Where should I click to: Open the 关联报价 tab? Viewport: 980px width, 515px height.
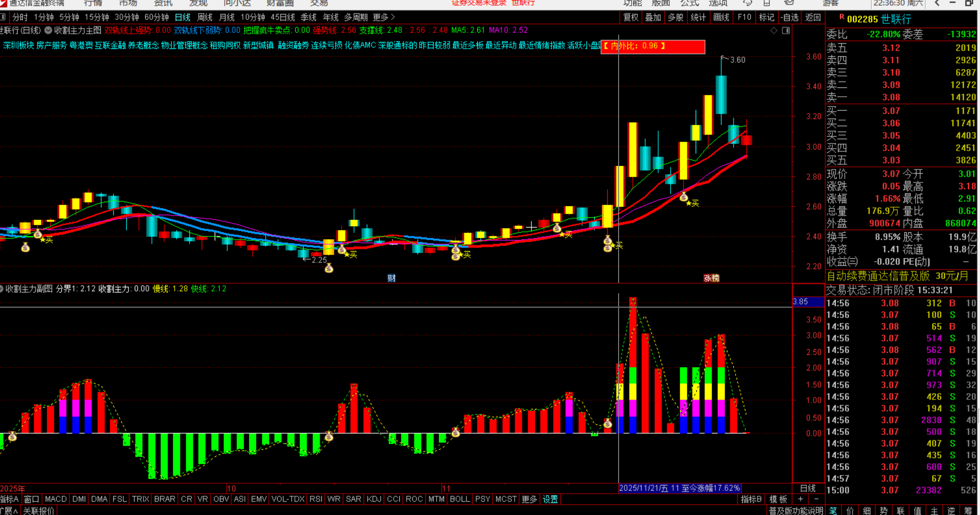click(38, 510)
